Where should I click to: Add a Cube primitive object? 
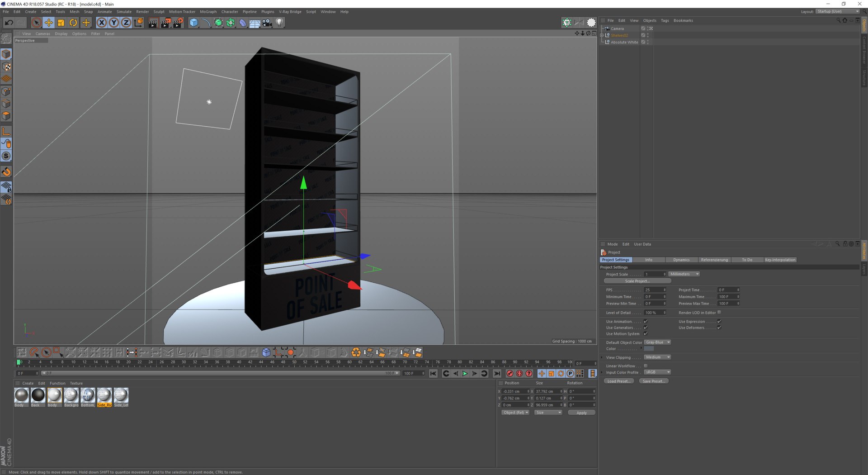[194, 23]
